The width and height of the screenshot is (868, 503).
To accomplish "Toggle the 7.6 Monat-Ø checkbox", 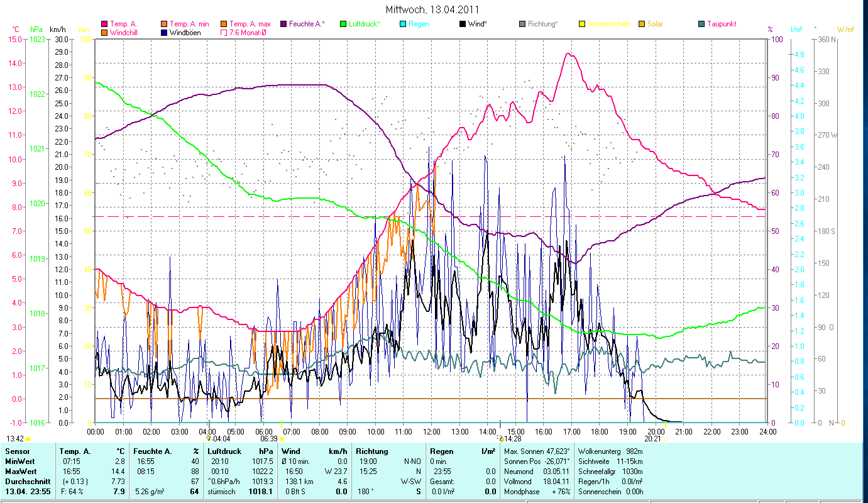I will click(224, 33).
